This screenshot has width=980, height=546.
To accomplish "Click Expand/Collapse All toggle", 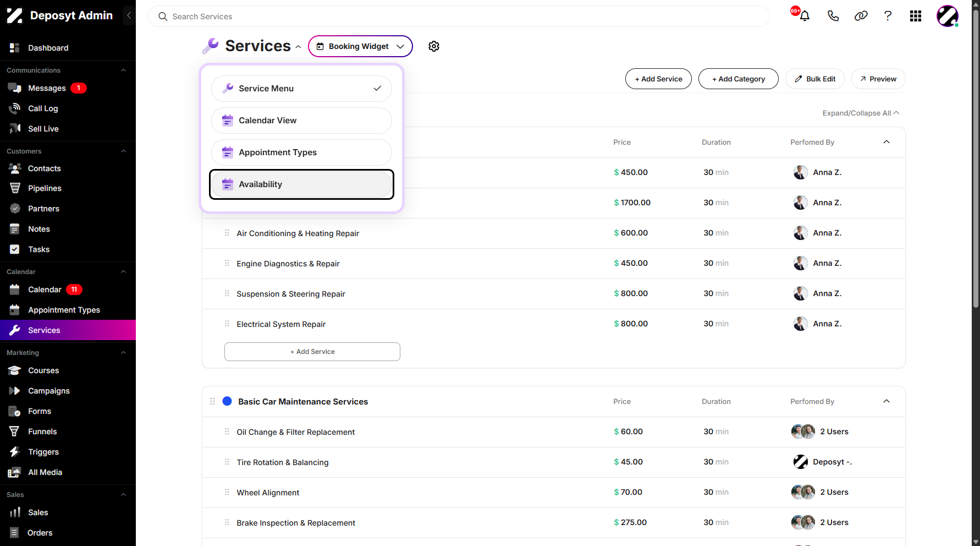I will click(861, 113).
